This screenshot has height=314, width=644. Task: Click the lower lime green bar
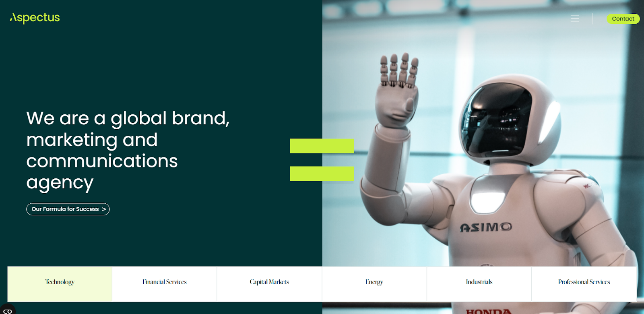[322, 174]
